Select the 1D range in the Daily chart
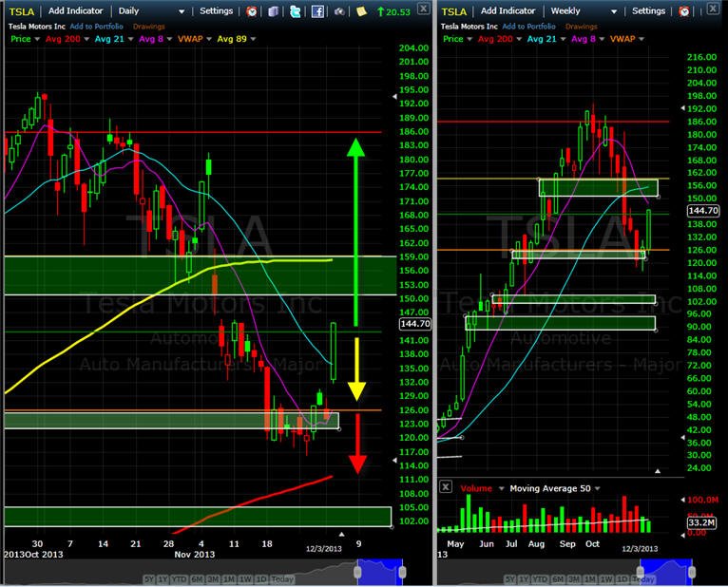 261,579
